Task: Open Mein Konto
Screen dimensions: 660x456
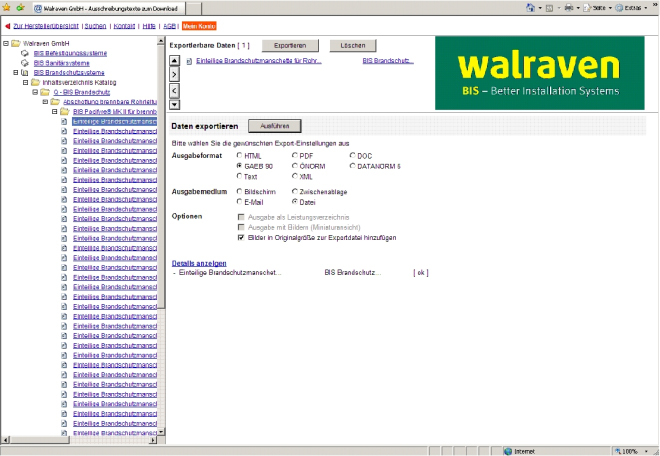Action: pos(199,26)
